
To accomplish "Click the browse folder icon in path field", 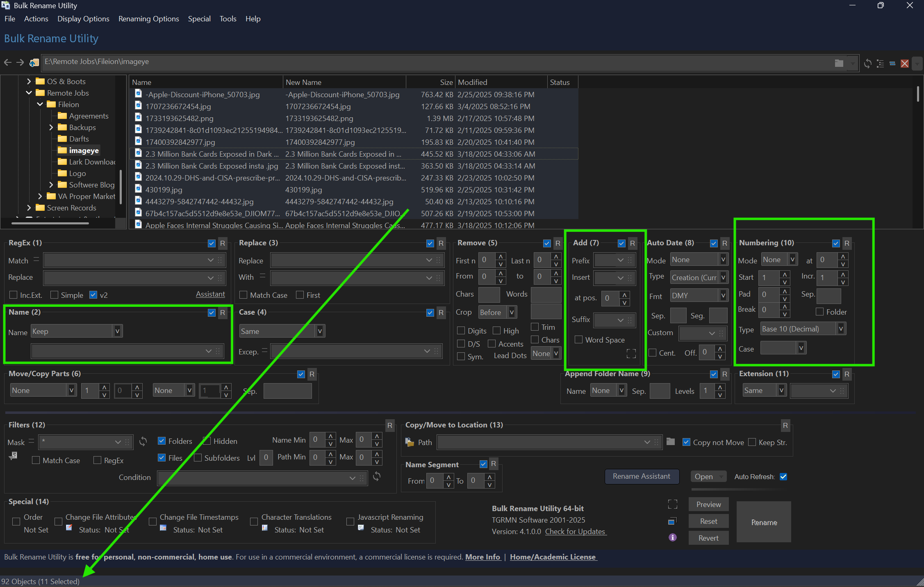I will click(839, 63).
